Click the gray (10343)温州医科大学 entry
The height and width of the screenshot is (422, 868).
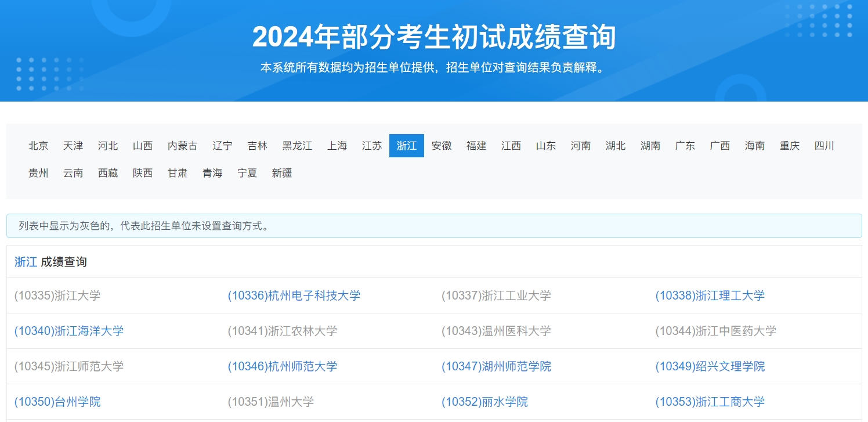496,331
